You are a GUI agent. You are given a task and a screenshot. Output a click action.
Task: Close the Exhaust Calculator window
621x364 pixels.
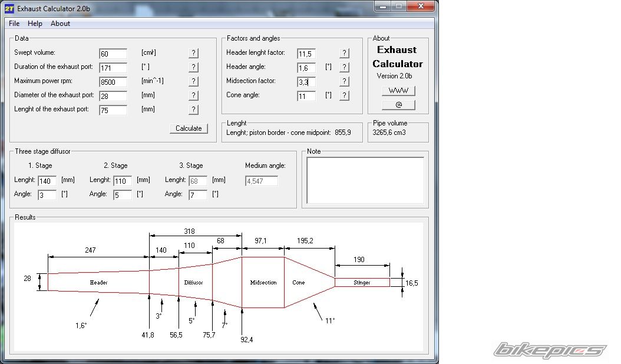click(421, 6)
